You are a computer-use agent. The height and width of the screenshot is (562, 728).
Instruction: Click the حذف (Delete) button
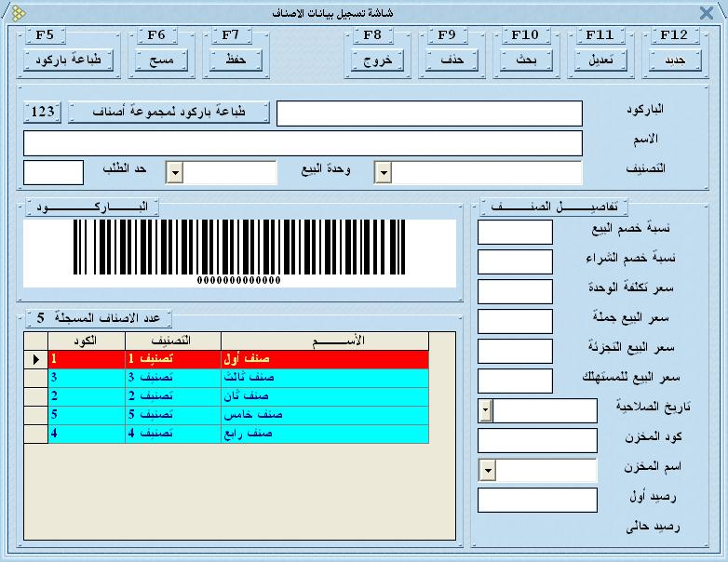coord(452,60)
